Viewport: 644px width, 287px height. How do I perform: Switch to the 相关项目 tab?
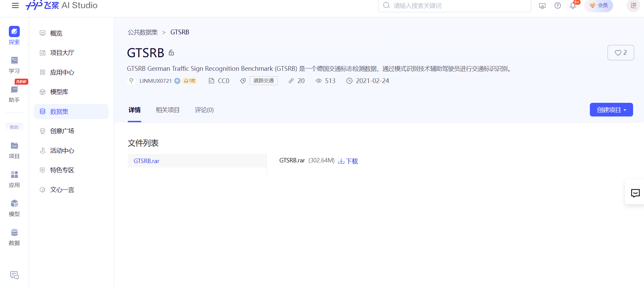coord(168,110)
